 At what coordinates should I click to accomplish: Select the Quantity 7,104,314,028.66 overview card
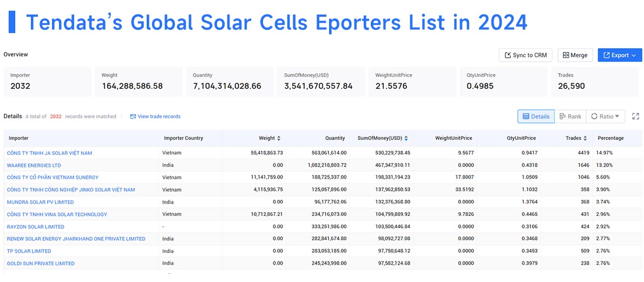[x=230, y=82]
